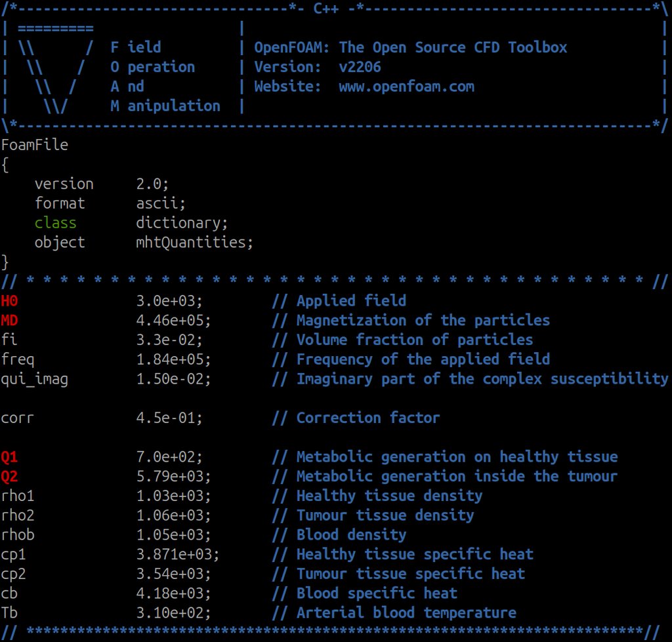Click the green class keyword in FoamFile
The height and width of the screenshot is (642, 672).
[55, 223]
